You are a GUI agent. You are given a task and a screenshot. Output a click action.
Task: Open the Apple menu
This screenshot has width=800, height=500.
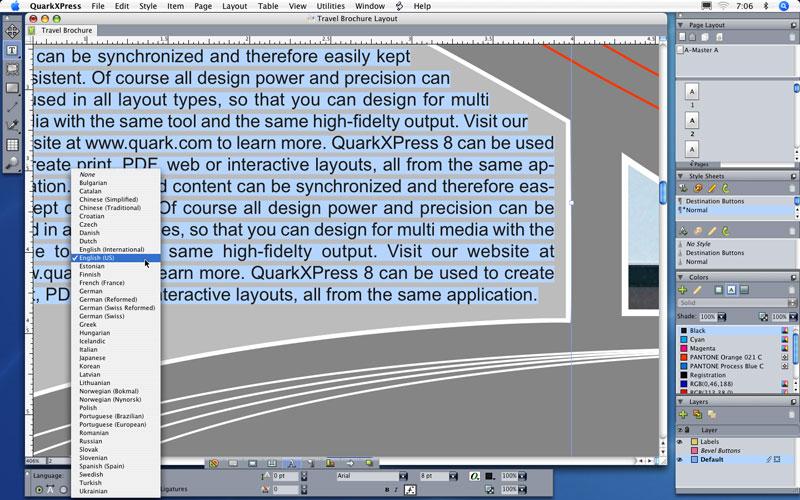15,6
